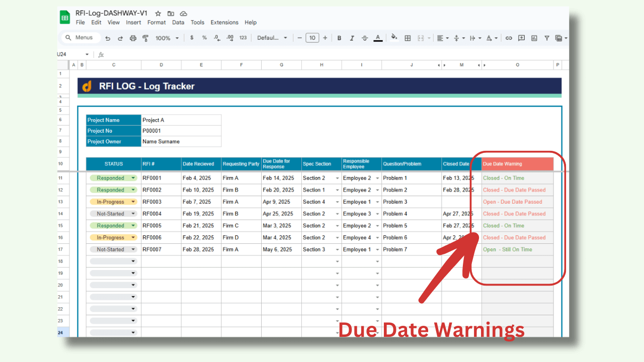Apply bold formatting with B icon

pos(339,38)
